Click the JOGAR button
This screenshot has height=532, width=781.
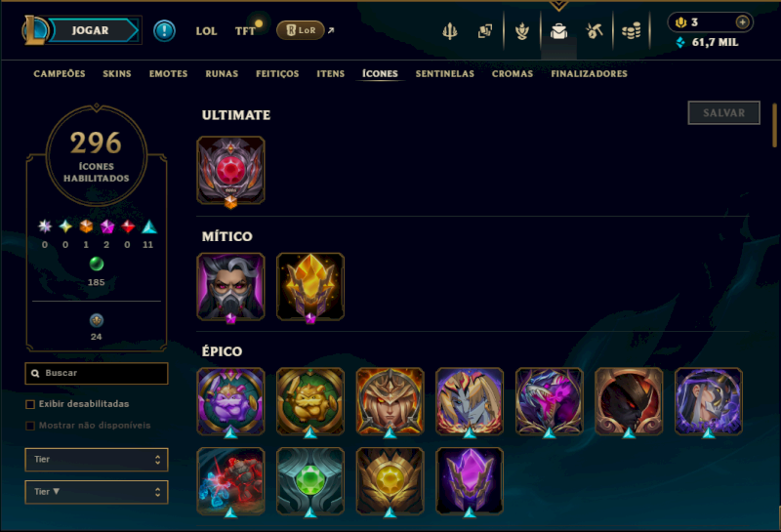(90, 30)
